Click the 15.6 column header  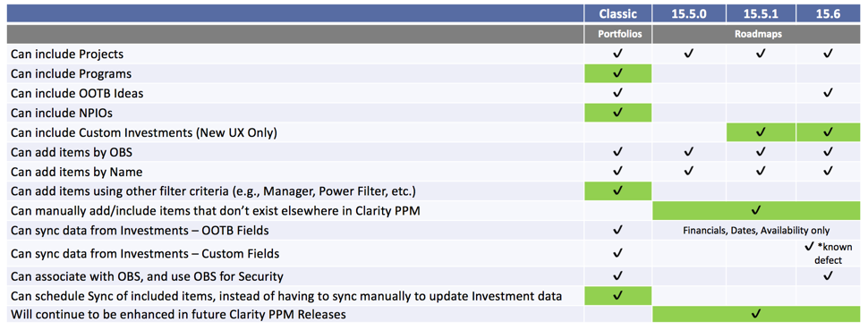click(828, 13)
